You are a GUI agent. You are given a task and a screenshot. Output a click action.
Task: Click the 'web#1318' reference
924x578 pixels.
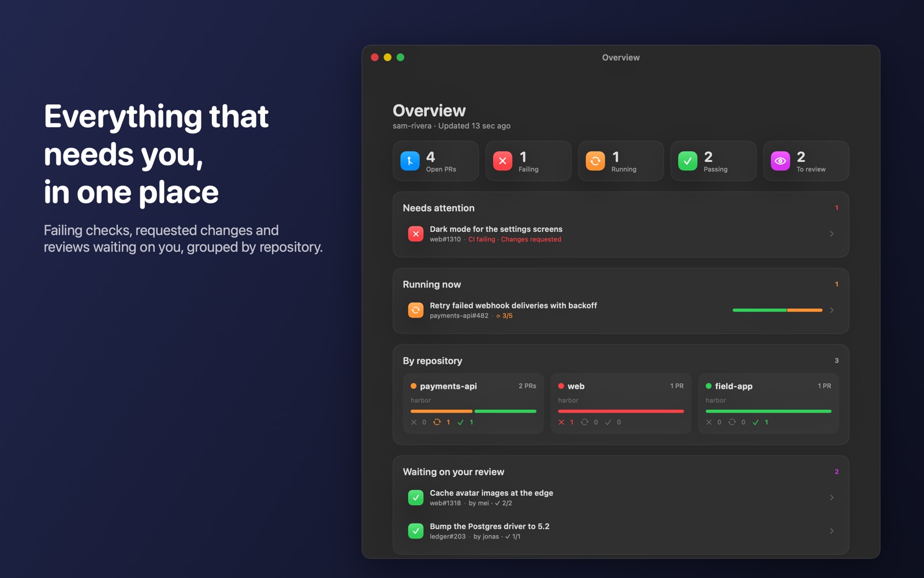(x=445, y=503)
